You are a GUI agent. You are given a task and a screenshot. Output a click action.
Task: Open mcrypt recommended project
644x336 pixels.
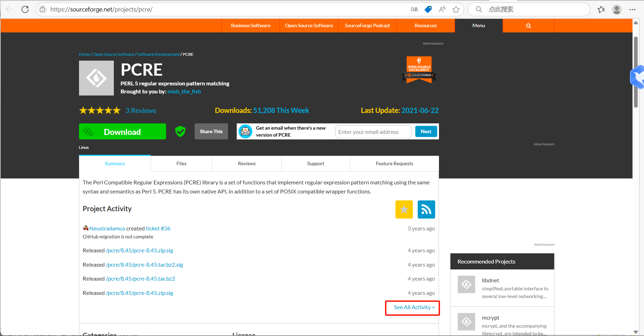[x=490, y=318]
